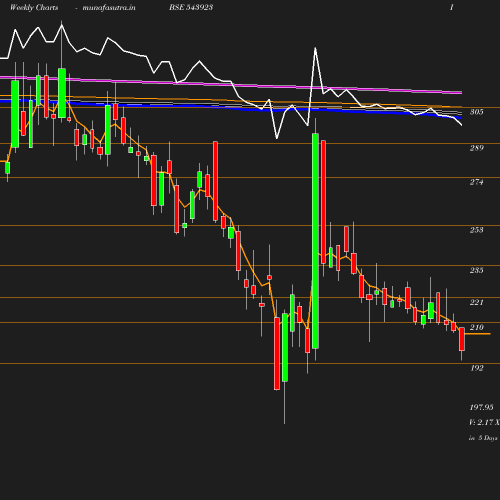
Task: Click the 'Weekly Charts' title text
Action: coord(34,7)
